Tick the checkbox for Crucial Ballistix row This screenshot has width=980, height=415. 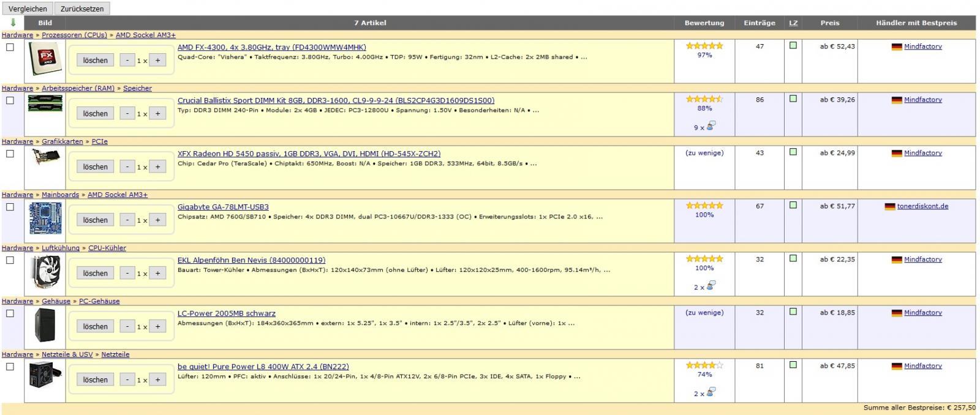click(x=10, y=100)
